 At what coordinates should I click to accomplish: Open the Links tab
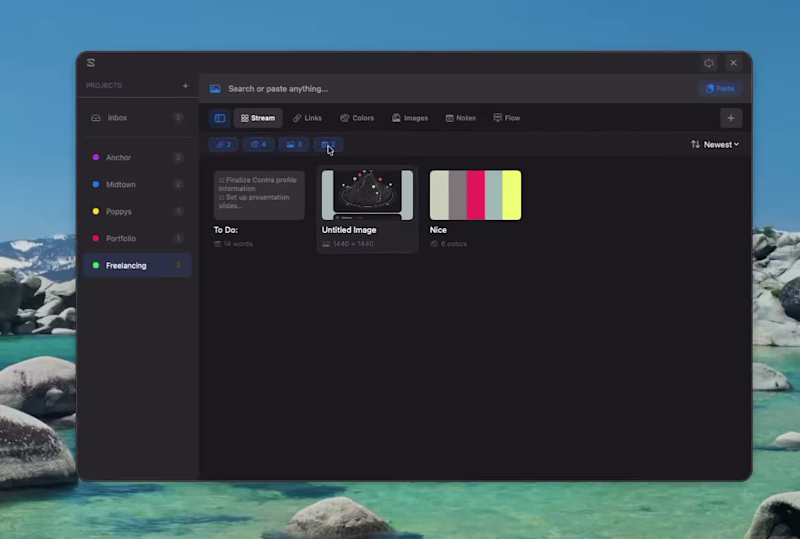(x=307, y=118)
